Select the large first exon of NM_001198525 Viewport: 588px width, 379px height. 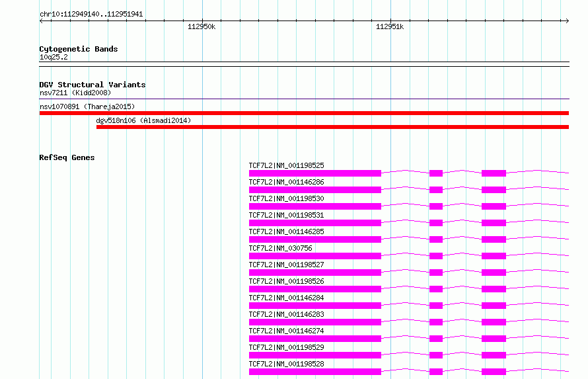[315, 173]
